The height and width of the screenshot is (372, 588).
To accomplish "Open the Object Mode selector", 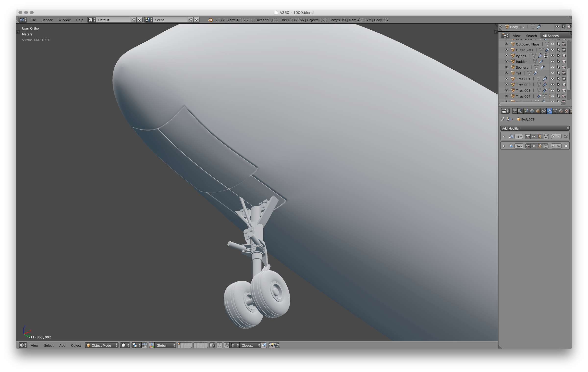I will (x=101, y=345).
